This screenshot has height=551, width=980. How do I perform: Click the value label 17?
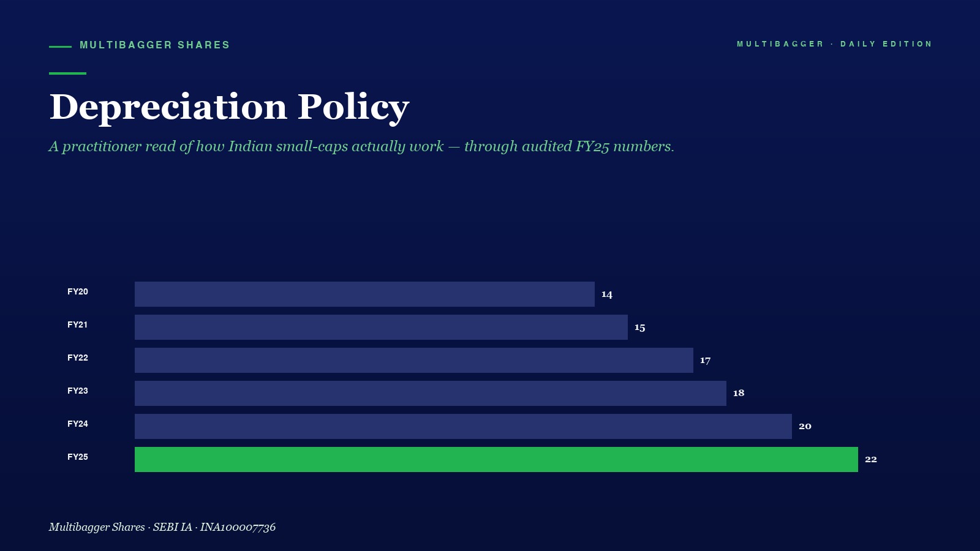click(x=706, y=361)
